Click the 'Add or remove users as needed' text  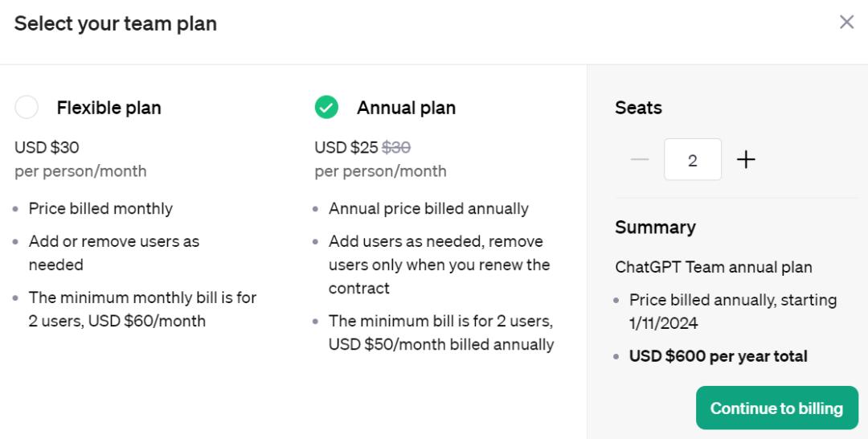(x=113, y=252)
